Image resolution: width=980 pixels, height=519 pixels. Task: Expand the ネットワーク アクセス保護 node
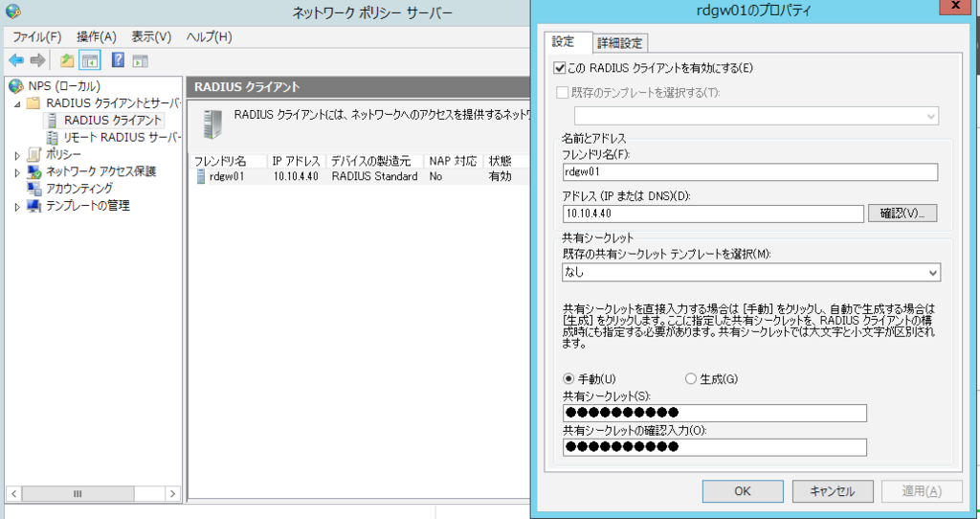[x=17, y=172]
